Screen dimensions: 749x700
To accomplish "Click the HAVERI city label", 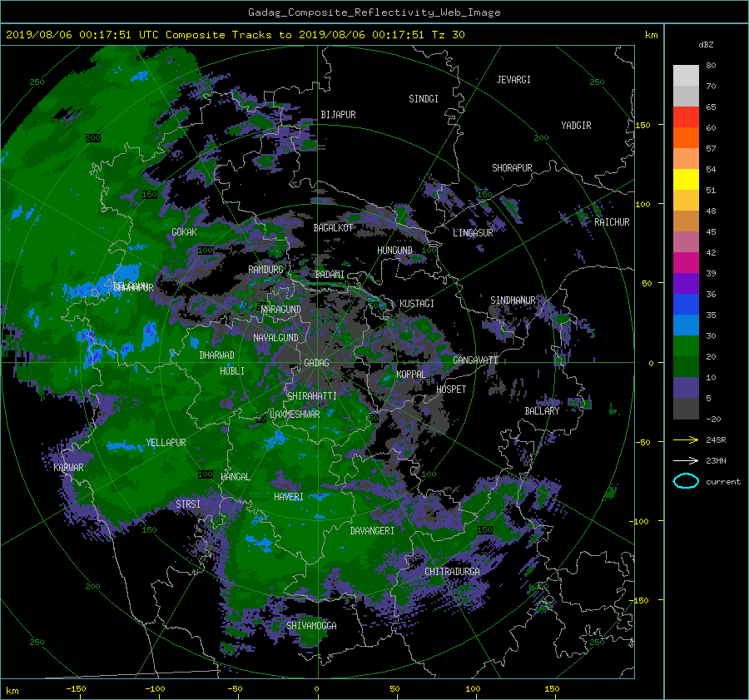I will [289, 496].
